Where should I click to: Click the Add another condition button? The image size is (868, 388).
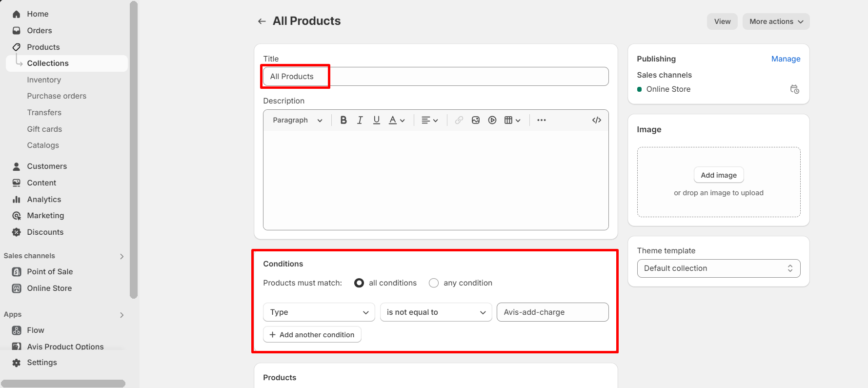312,335
